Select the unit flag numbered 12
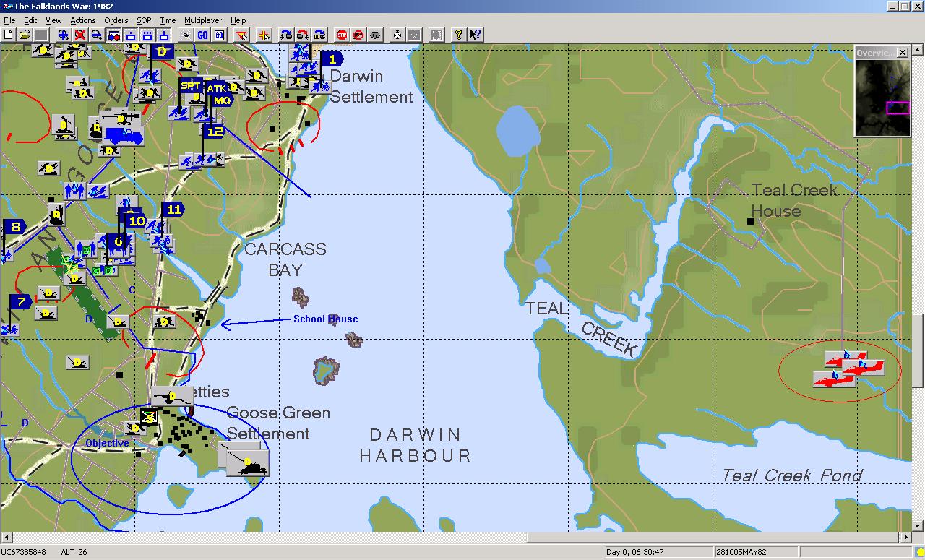Image resolution: width=925 pixels, height=560 pixels. (215, 132)
